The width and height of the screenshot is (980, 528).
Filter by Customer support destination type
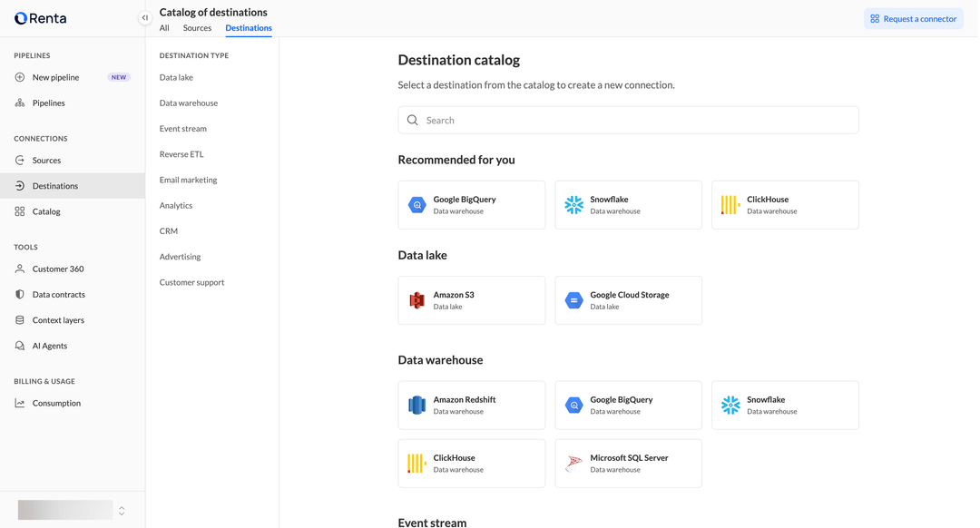(x=191, y=282)
